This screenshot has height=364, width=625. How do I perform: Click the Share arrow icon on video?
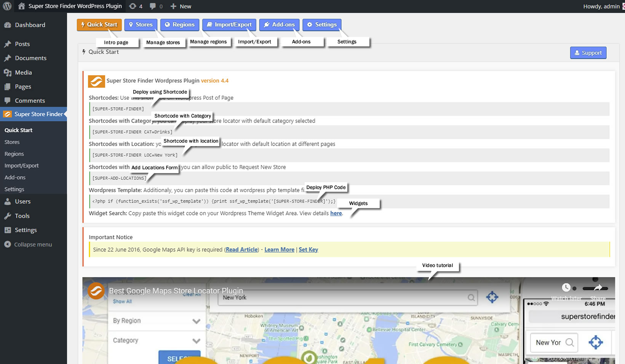(x=598, y=288)
